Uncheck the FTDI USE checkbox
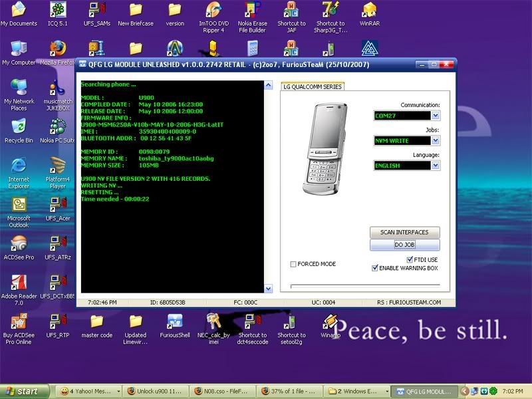Image resolution: width=532 pixels, height=399 pixels. (410, 259)
